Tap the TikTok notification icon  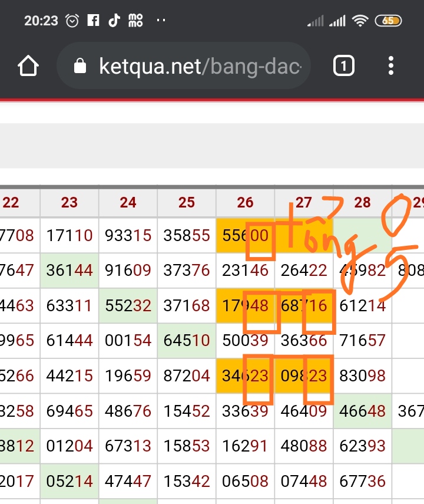click(x=114, y=21)
